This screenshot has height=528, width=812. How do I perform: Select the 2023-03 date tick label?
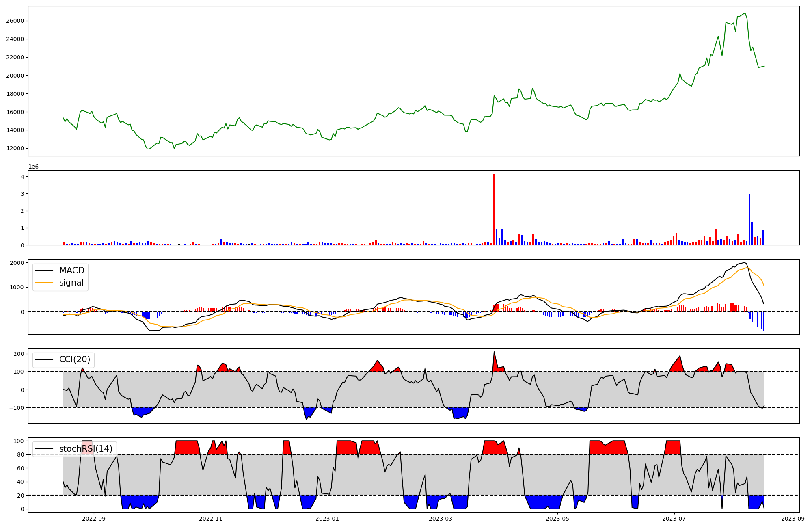pos(441,519)
